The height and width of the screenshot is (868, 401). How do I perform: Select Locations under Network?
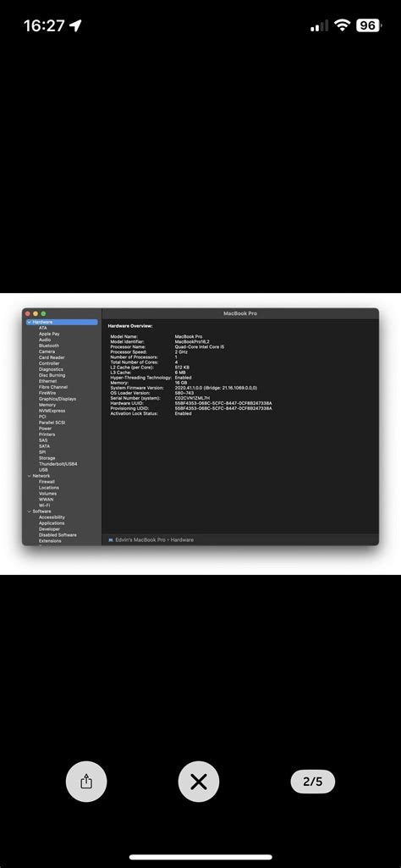click(x=49, y=488)
